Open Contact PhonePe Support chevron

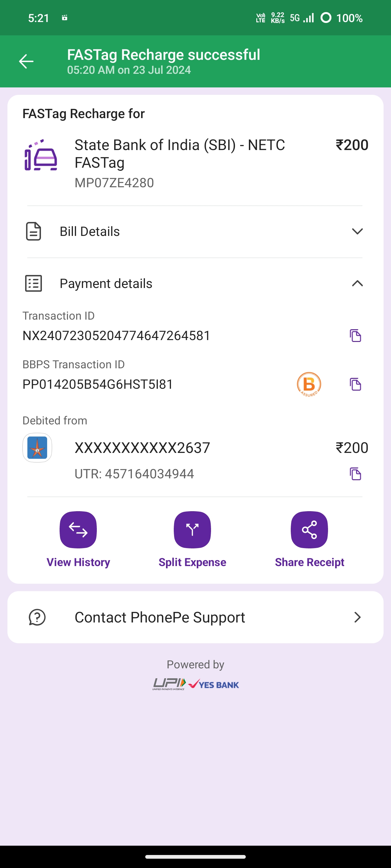tap(357, 617)
